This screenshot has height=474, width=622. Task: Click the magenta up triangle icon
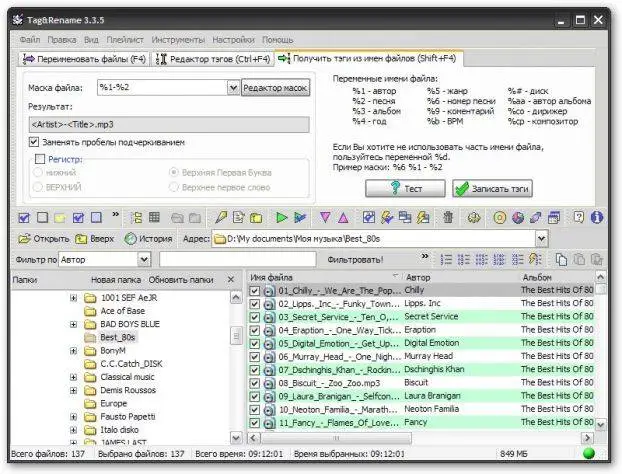[344, 217]
